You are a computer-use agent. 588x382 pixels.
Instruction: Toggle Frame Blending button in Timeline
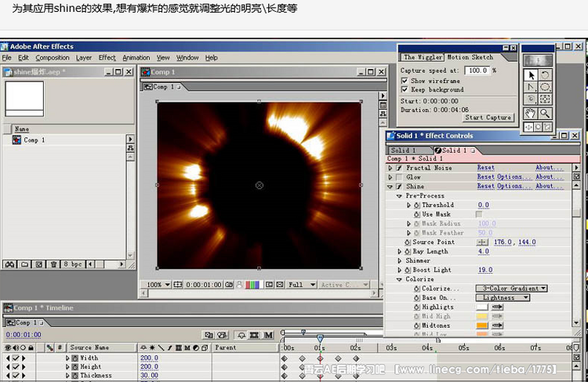[255, 335]
